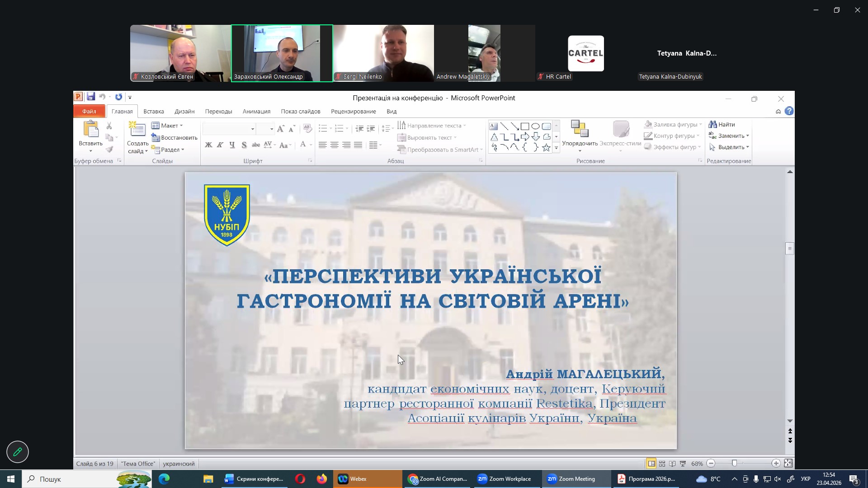The height and width of the screenshot is (488, 868).
Task: Toggle bold (Ж) formatting
Action: (208, 145)
